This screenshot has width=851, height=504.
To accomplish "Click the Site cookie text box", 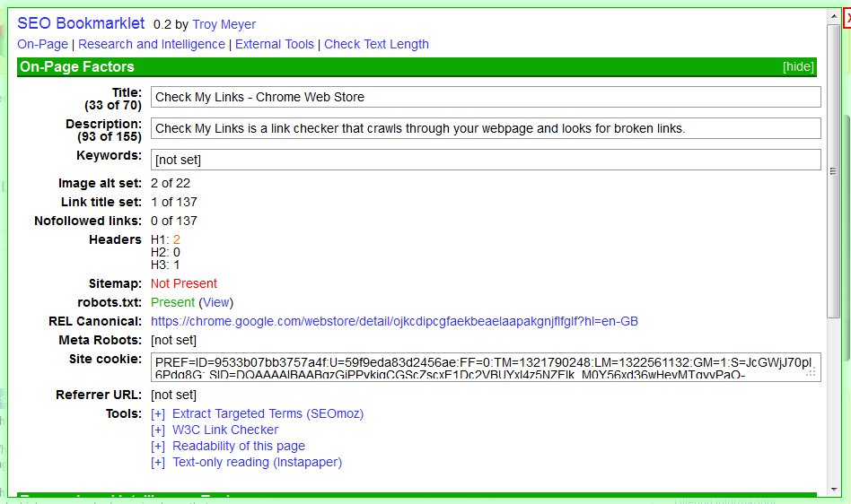I will (486, 367).
